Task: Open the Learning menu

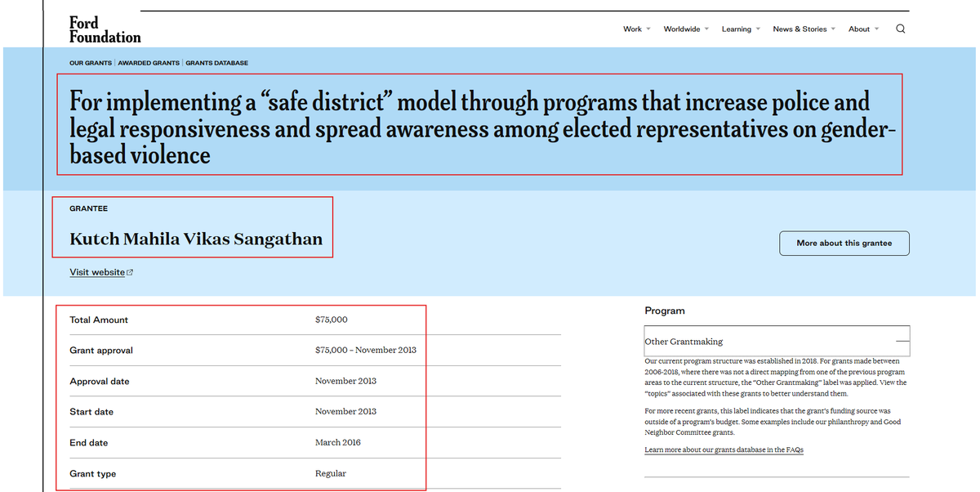Action: (x=736, y=29)
